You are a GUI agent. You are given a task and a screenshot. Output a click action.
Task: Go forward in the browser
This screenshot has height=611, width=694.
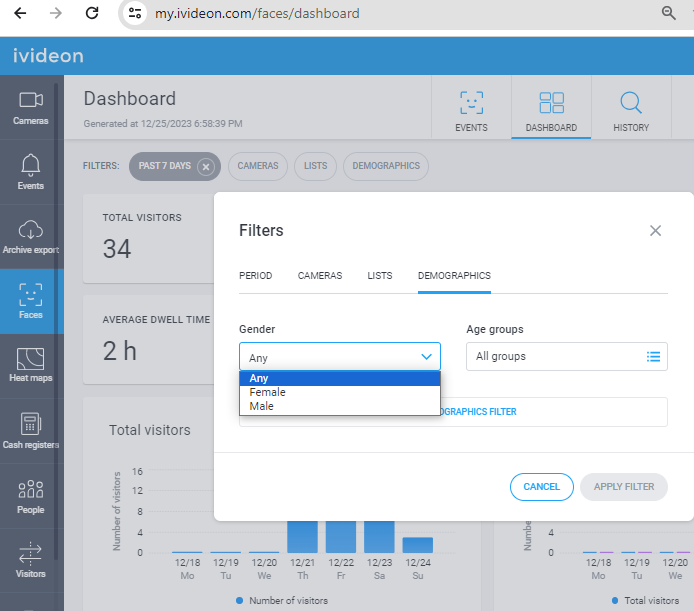coord(56,13)
